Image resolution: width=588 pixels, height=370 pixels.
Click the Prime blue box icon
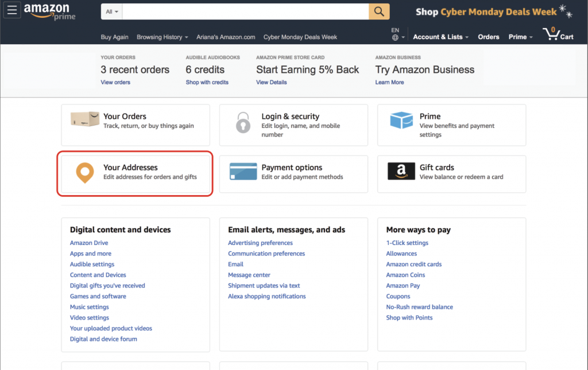click(401, 120)
